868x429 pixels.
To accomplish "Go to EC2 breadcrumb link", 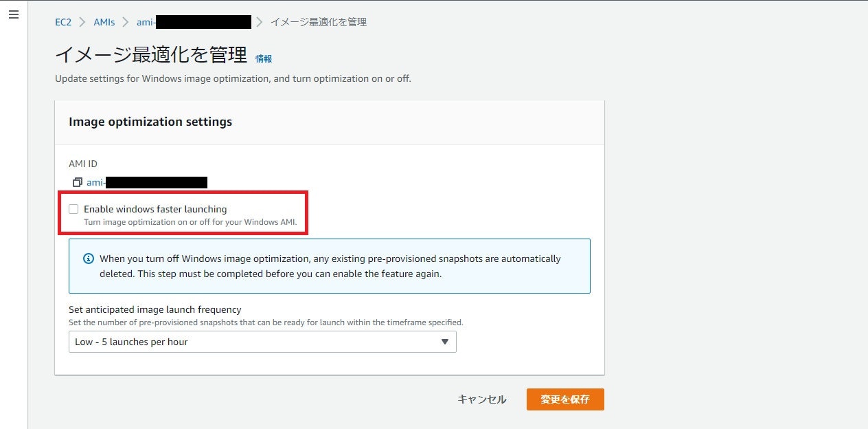I will [63, 22].
